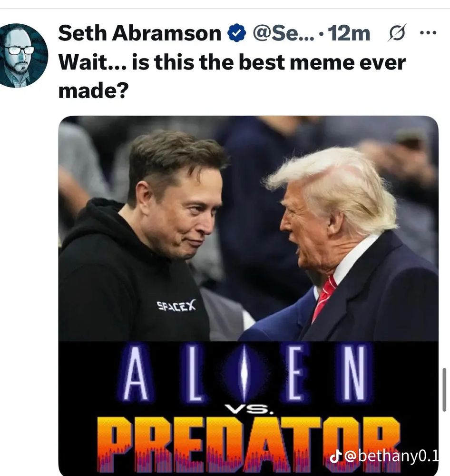Click the SpaceX logo on the hoodie

tap(176, 305)
